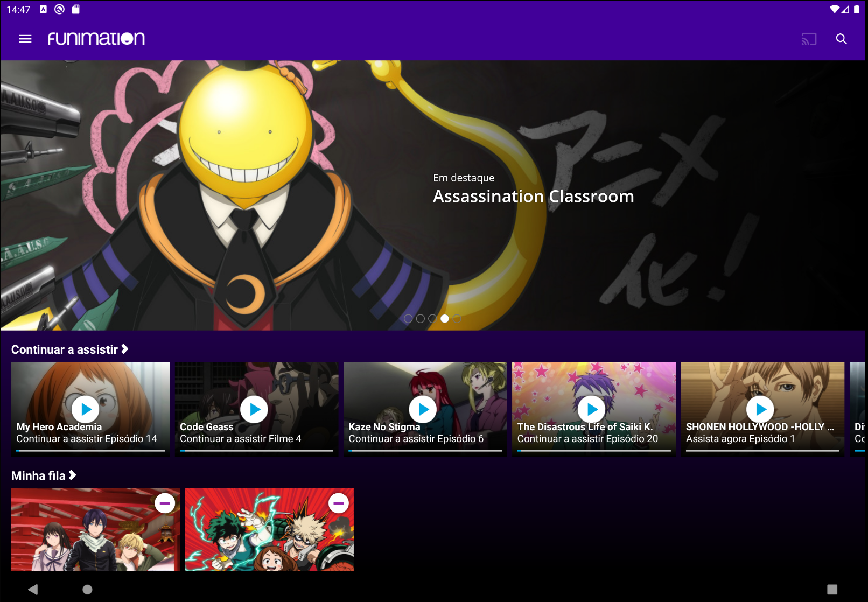The height and width of the screenshot is (602, 868).
Task: Play The Disastrous Life of Saiki K.
Action: tap(592, 409)
